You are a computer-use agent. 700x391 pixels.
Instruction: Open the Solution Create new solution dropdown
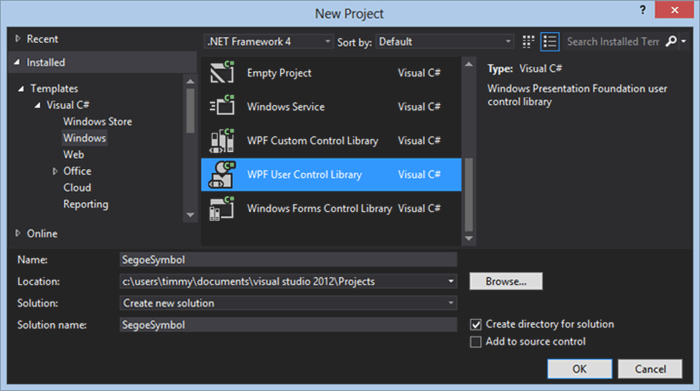click(x=288, y=303)
